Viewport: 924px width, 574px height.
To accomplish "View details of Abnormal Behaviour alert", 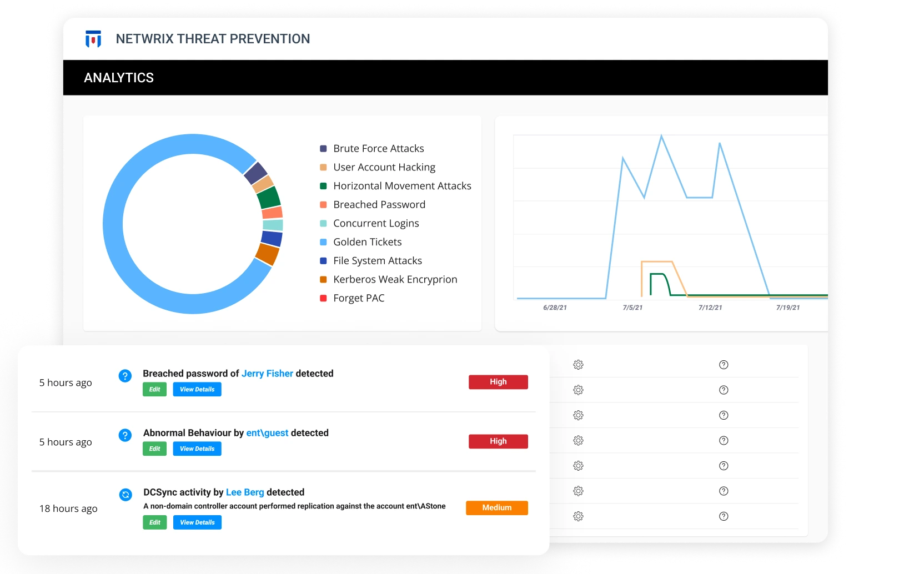I will (197, 449).
